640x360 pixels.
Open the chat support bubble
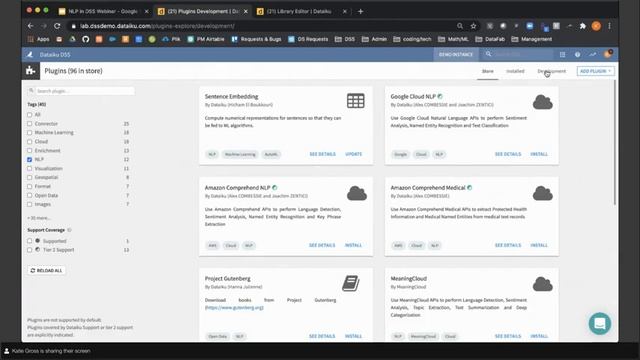(600, 323)
